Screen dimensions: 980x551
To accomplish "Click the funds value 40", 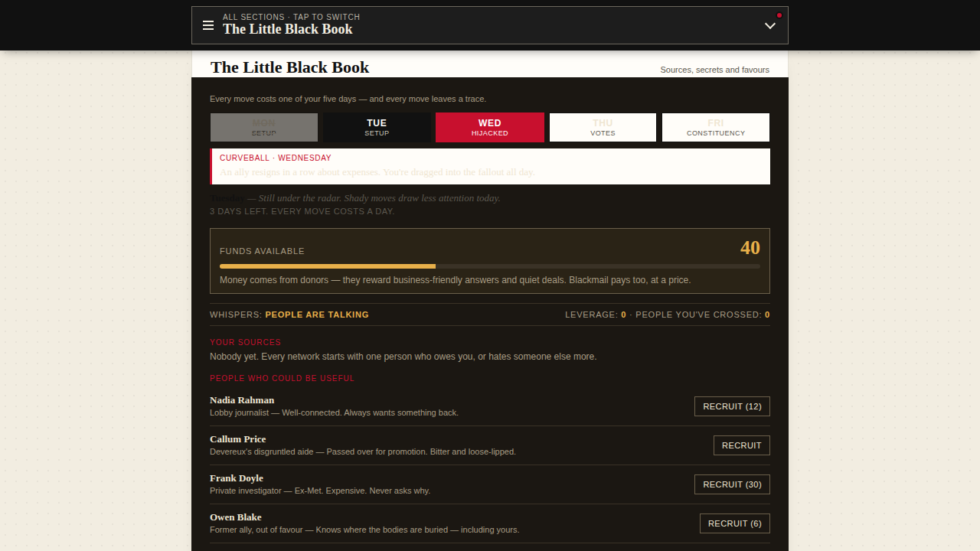I will point(750,248).
